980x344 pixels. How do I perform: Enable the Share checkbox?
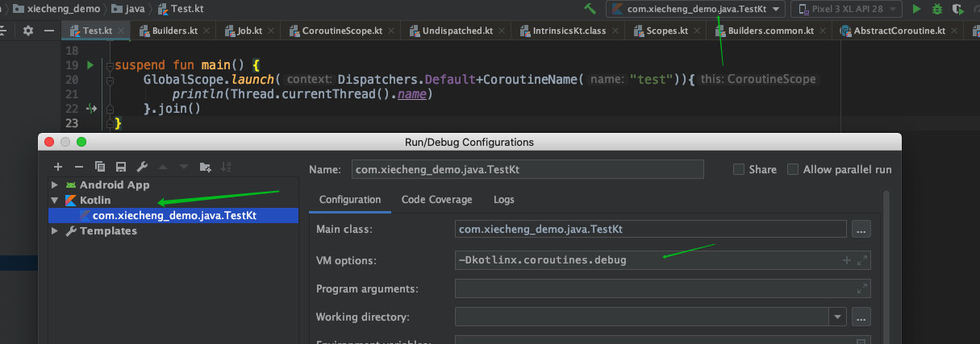(x=738, y=169)
